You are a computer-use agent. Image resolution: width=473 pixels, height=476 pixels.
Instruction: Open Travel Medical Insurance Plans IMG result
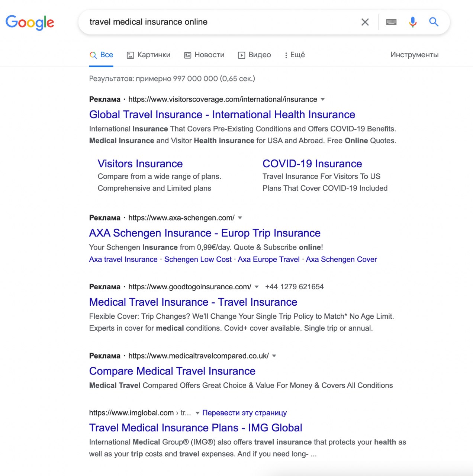pyautogui.click(x=196, y=428)
